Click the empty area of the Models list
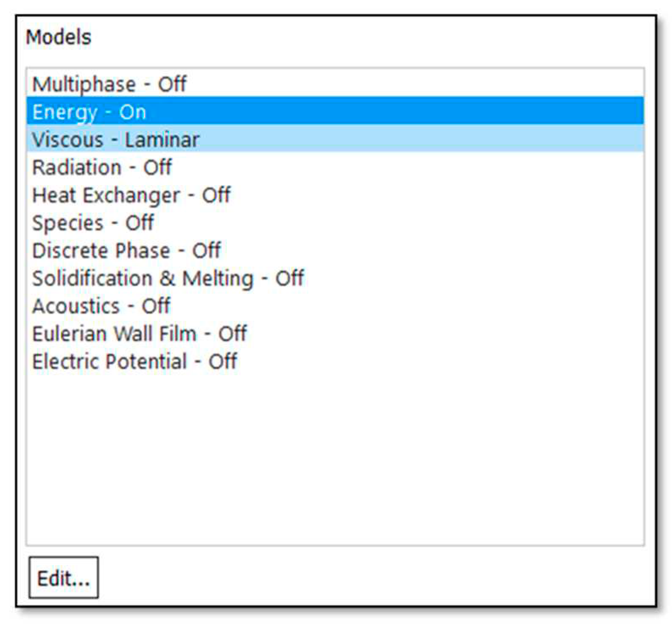Viewport: 672px width, 624px height. (335, 458)
